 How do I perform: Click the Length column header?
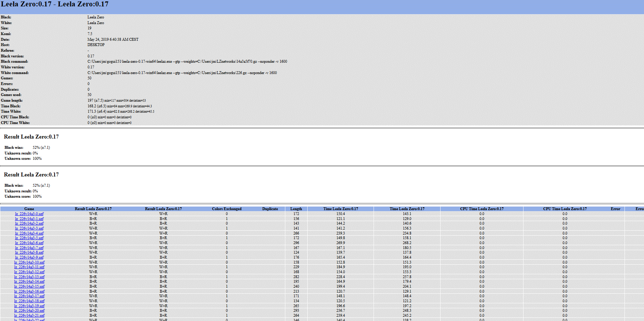[x=296, y=209]
